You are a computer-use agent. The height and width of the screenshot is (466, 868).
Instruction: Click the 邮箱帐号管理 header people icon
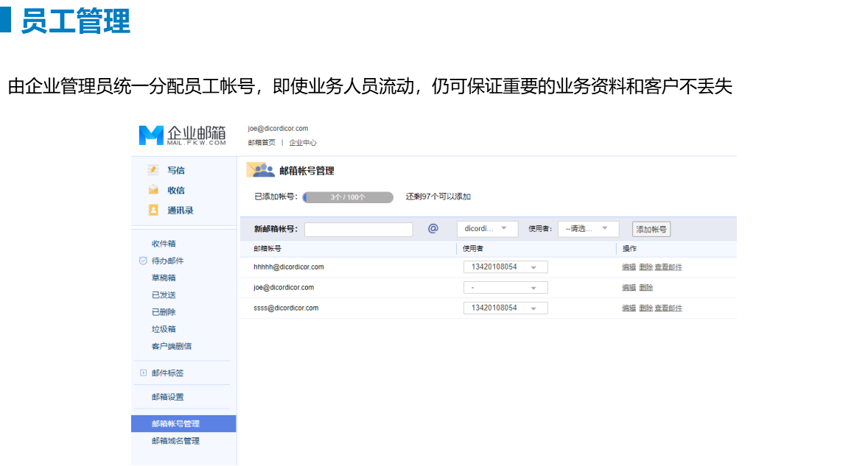(259, 170)
